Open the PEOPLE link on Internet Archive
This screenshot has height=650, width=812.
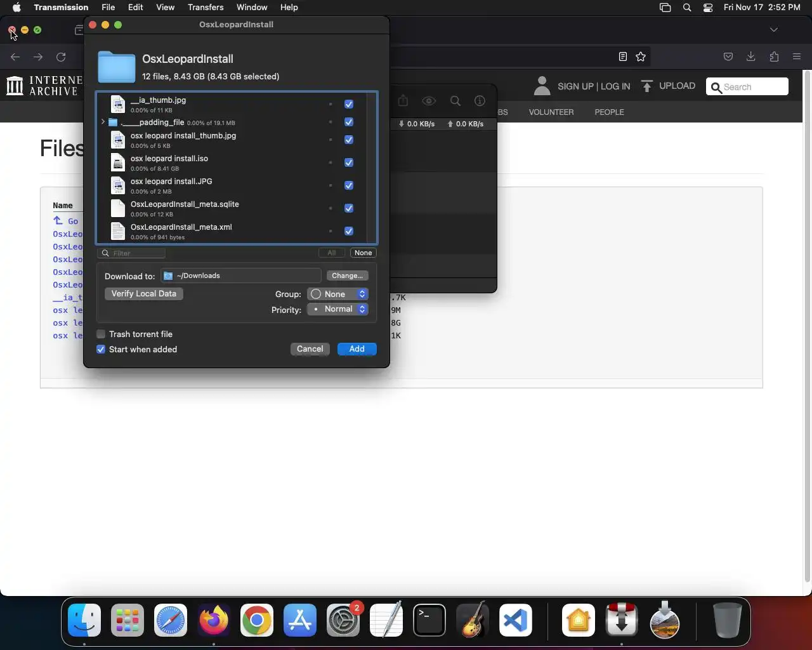[609, 112]
